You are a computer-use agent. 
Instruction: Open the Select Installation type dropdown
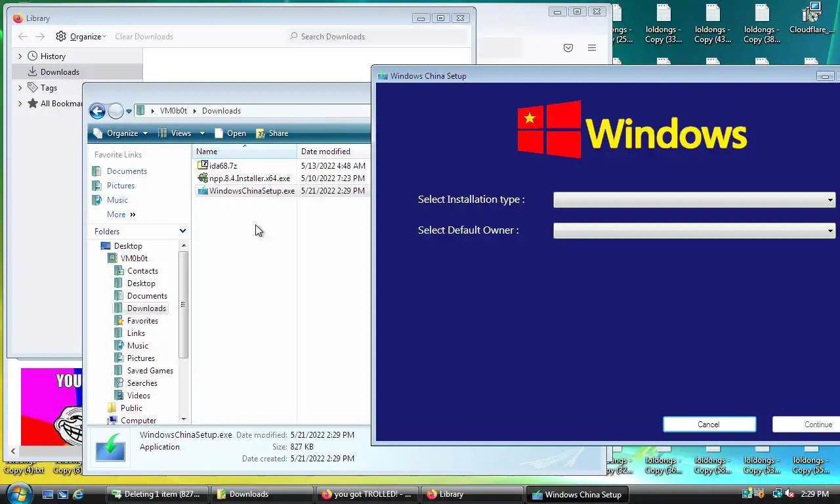[x=694, y=199]
